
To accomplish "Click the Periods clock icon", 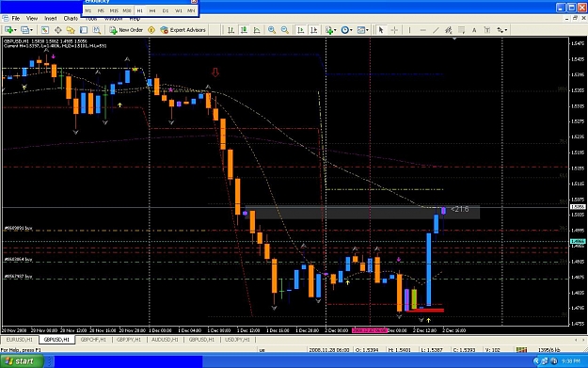I will click(x=344, y=30).
